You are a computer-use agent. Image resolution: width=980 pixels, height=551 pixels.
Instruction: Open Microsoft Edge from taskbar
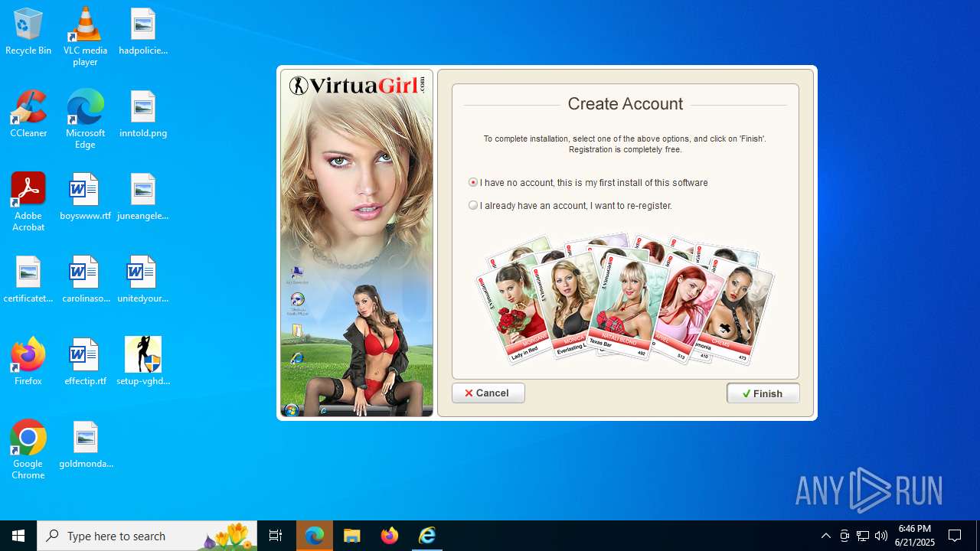point(315,536)
